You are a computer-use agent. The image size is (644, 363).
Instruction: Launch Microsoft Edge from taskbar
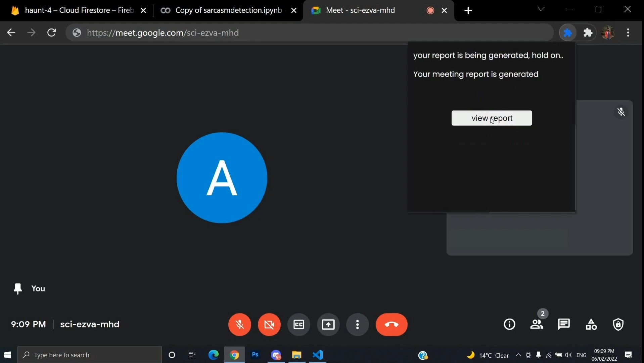coord(214,355)
